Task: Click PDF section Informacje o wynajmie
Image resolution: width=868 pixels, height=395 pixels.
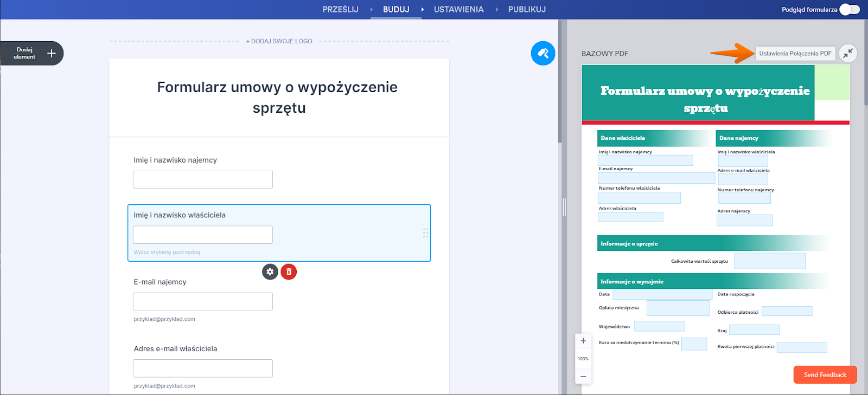Action: (714, 281)
